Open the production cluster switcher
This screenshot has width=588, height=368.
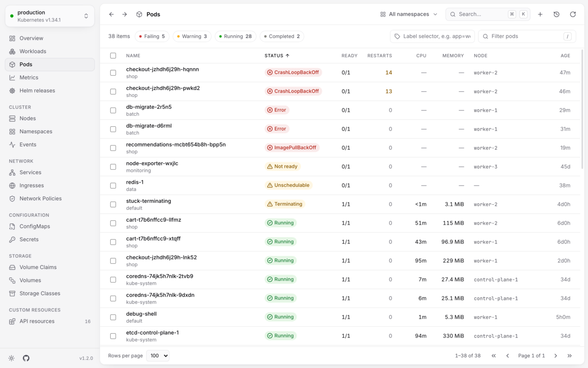[50, 16]
